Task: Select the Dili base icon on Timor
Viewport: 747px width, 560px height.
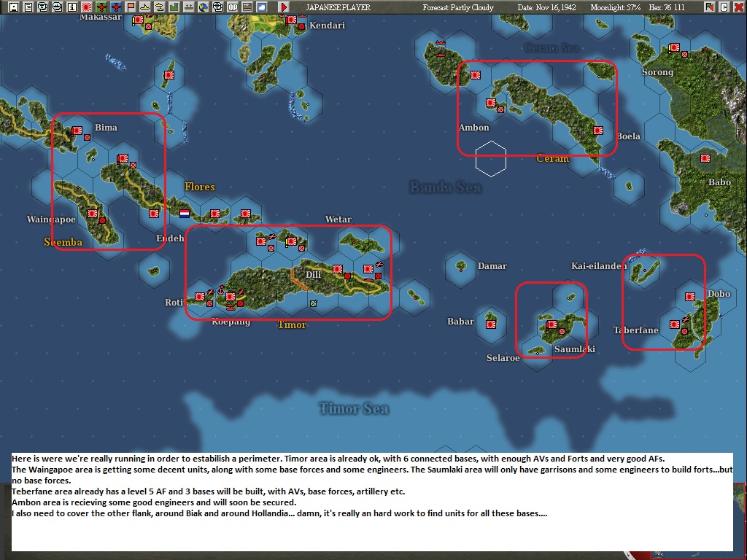Action: tap(337, 269)
